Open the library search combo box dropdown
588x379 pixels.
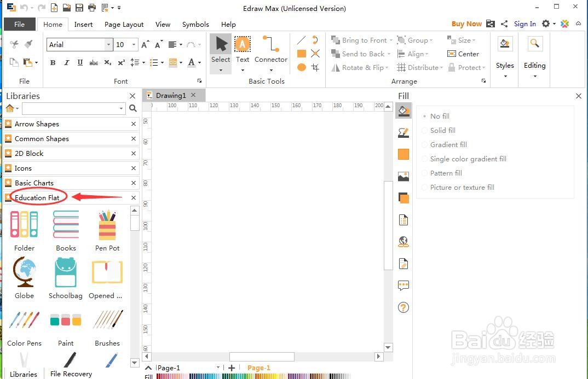click(x=121, y=108)
